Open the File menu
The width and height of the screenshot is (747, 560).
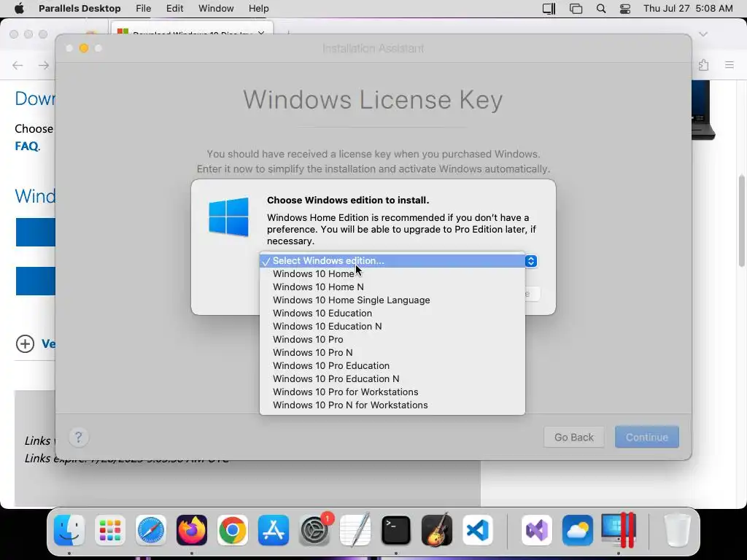[144, 9]
